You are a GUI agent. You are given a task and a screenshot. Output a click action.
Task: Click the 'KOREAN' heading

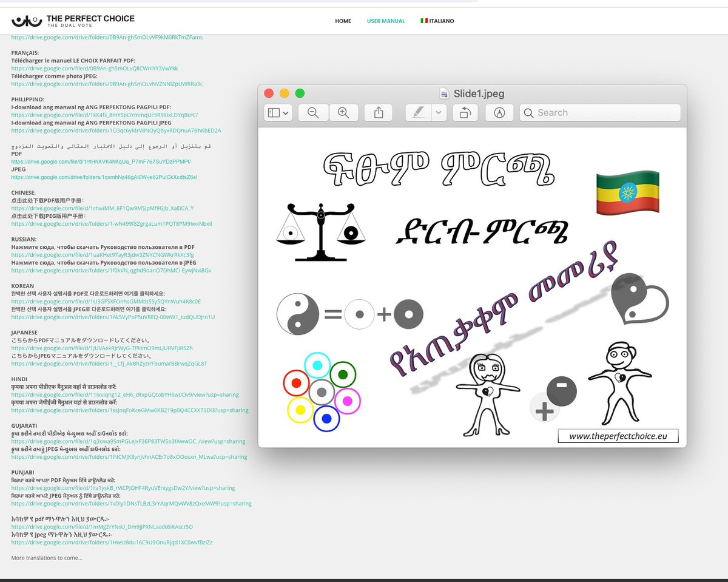pos(22,286)
